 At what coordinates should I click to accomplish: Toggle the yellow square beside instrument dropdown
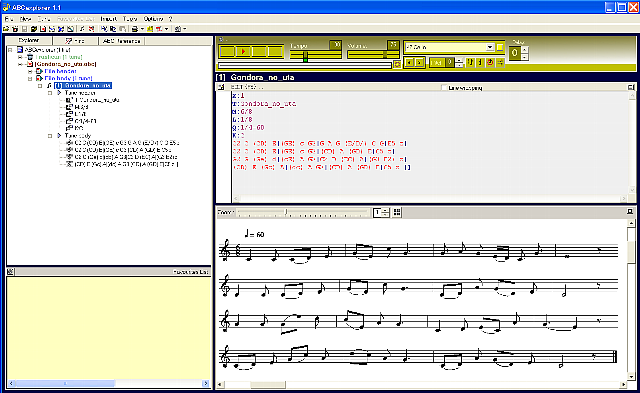pyautogui.click(x=500, y=47)
